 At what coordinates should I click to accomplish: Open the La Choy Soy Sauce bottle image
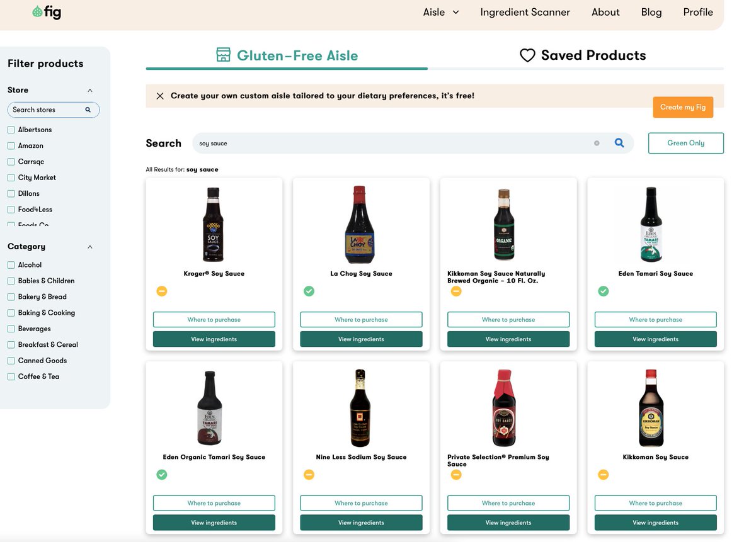pyautogui.click(x=360, y=225)
